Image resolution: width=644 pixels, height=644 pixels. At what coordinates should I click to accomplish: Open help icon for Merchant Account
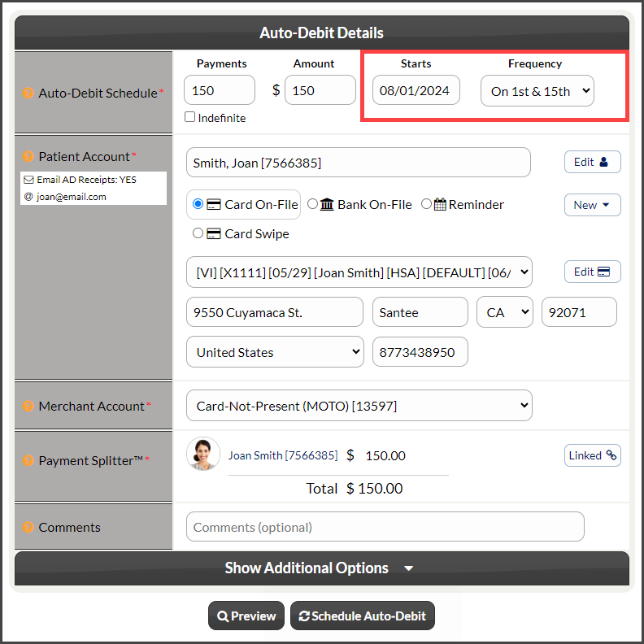(x=28, y=406)
